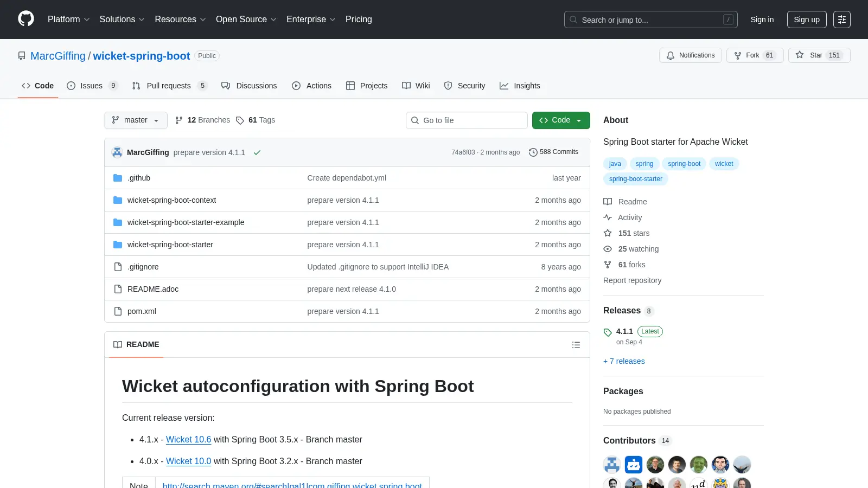Focus the Search or jump to field
Screen dimensions: 868x488
pyautogui.click(x=651, y=20)
